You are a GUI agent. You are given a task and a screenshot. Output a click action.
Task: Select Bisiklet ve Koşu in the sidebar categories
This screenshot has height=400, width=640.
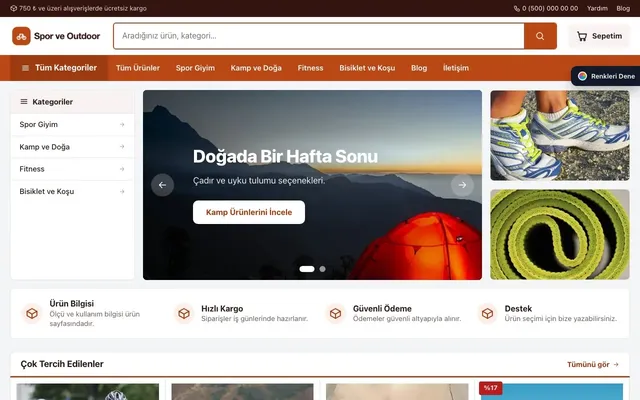point(72,191)
